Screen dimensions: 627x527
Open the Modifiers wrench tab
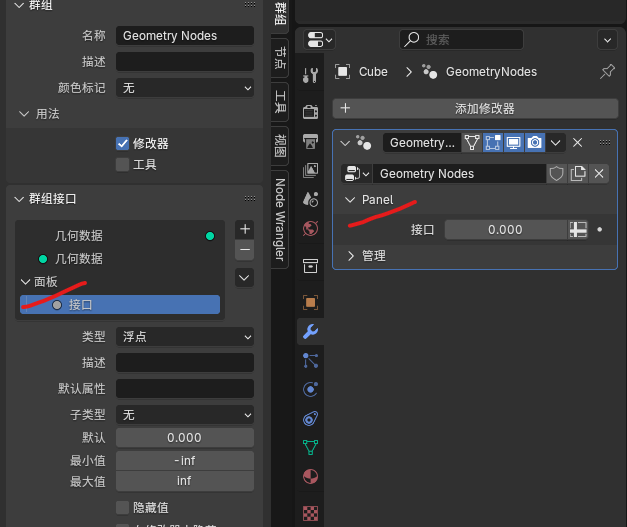tap(310, 331)
